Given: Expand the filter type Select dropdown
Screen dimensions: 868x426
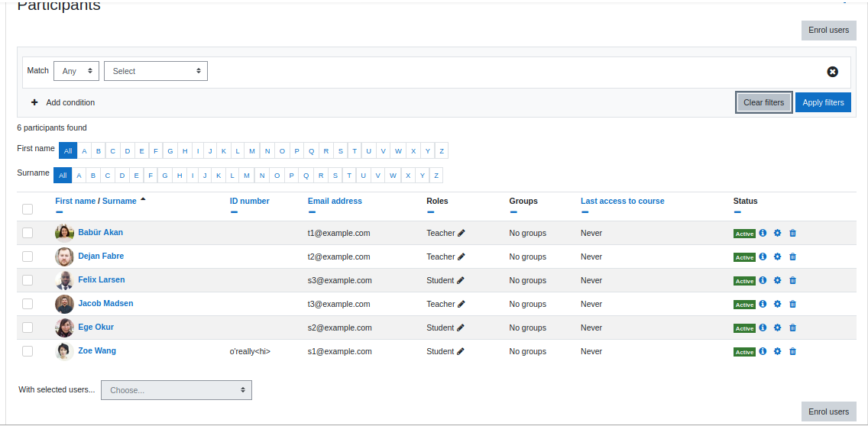Looking at the screenshot, I should point(156,71).
